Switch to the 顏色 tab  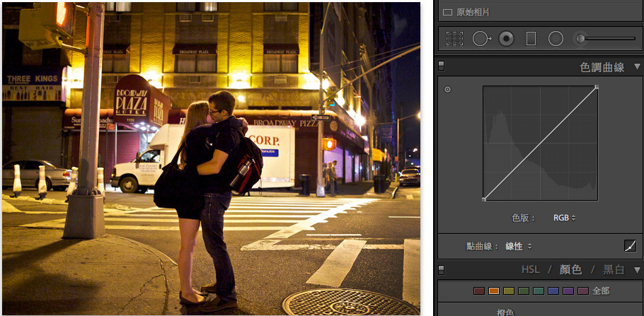click(x=570, y=269)
